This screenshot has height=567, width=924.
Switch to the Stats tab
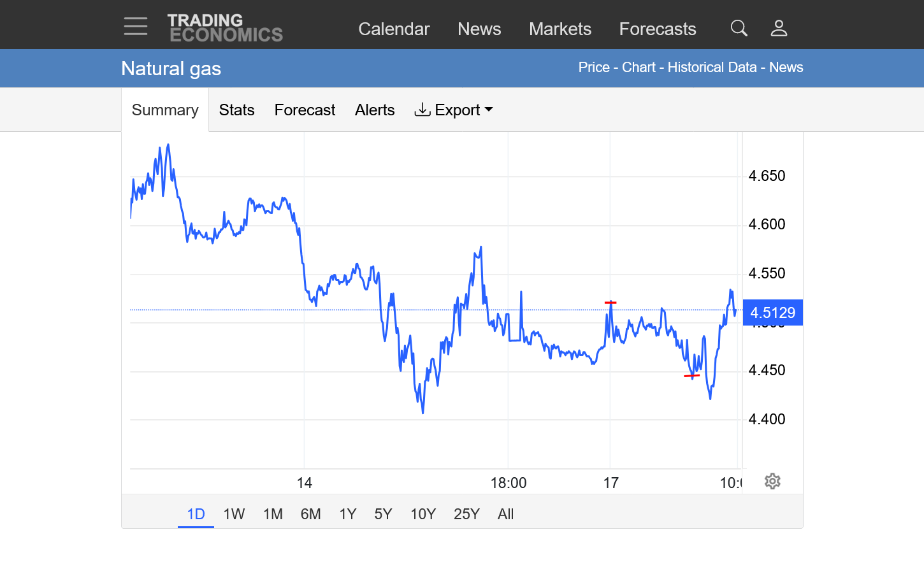click(x=236, y=110)
